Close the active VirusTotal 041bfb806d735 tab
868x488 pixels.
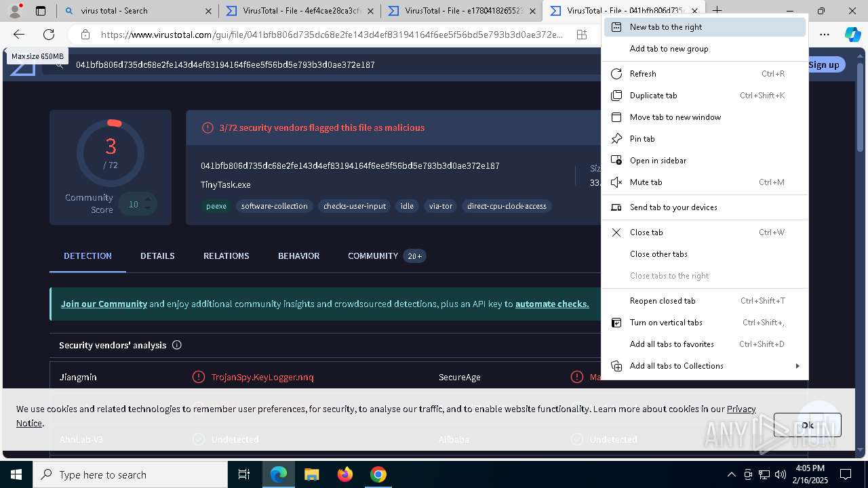point(694,11)
